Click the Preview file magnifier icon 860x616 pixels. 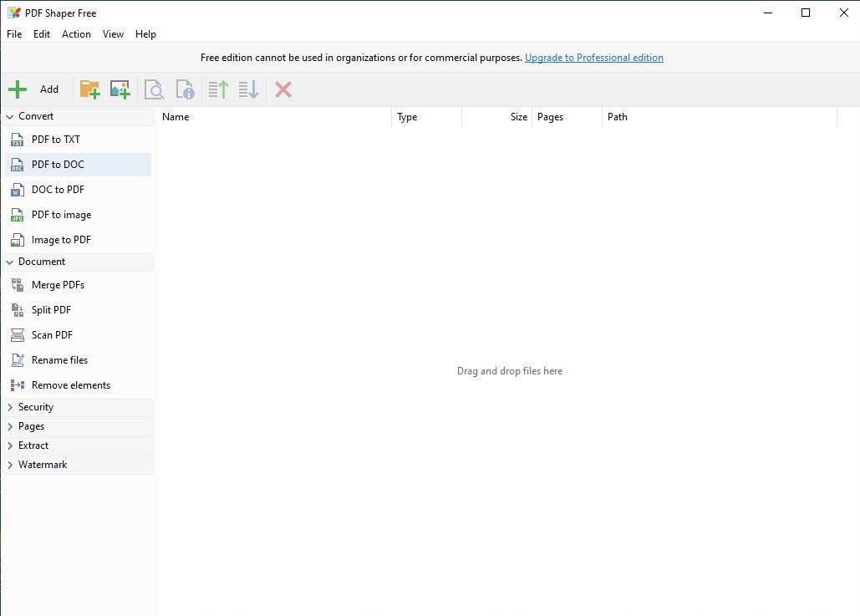[154, 89]
